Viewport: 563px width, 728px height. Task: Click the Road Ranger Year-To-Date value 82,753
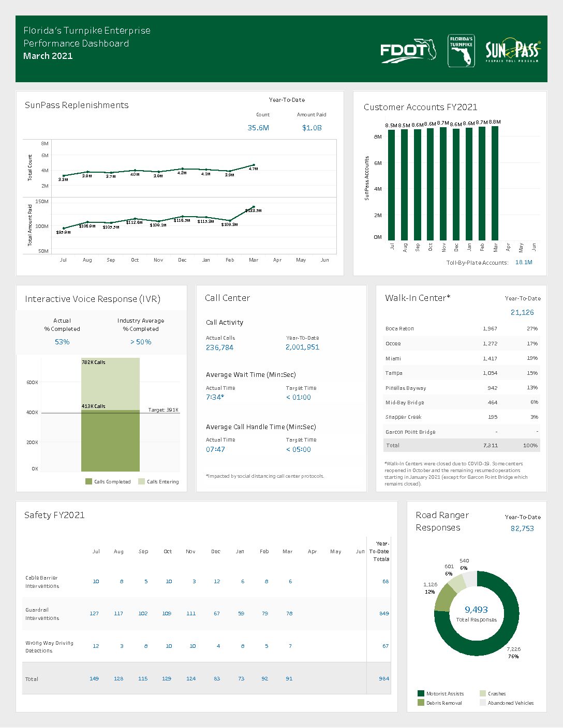click(522, 528)
